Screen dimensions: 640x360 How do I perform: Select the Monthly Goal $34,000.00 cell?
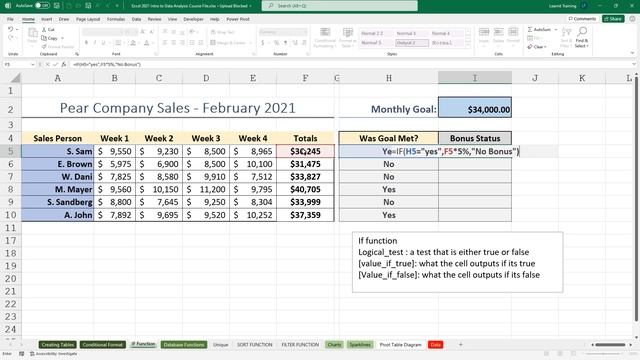point(475,107)
